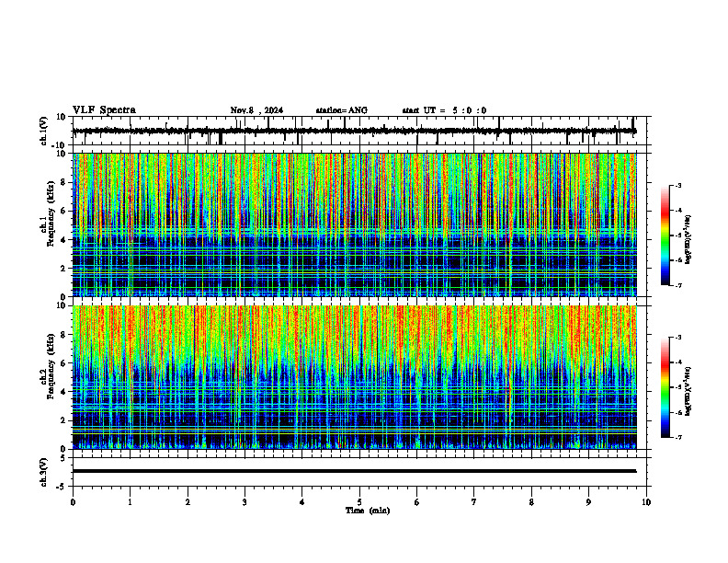Viewport: 728px width, 563px height.
Task: Click the 'ch.3(V)' axis label
Action: 44,472
